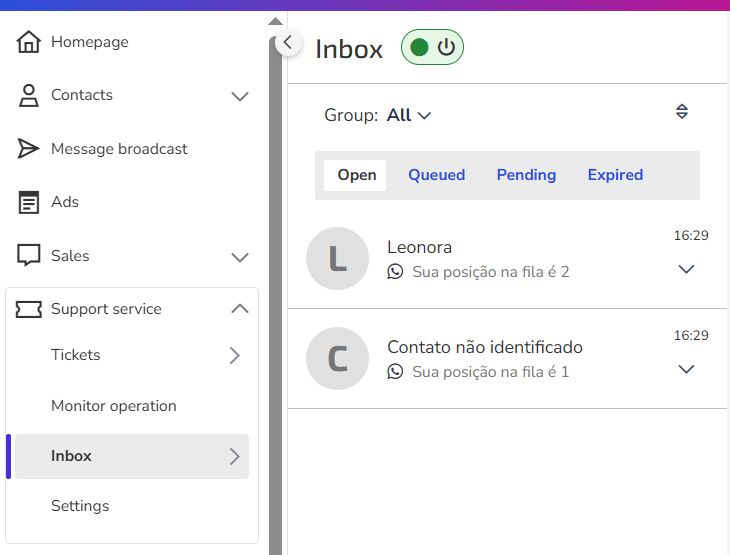This screenshot has width=730, height=555.
Task: Click the Sales chat bubble icon
Action: (x=28, y=255)
